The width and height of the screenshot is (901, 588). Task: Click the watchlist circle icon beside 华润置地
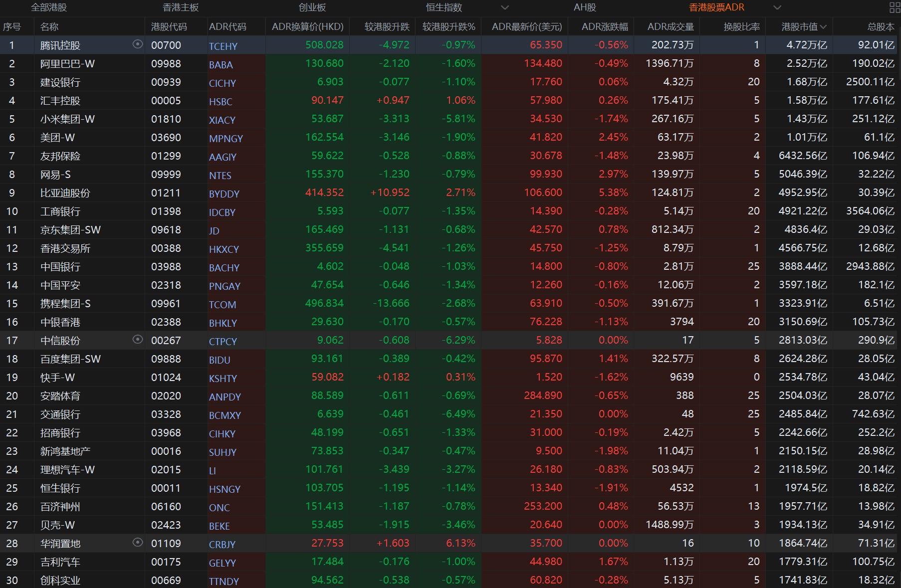click(138, 543)
